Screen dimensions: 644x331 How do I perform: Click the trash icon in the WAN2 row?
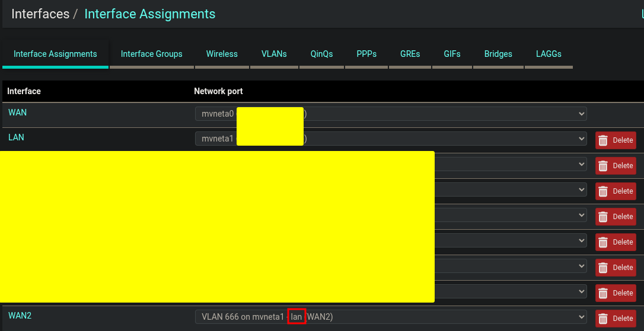tap(603, 319)
